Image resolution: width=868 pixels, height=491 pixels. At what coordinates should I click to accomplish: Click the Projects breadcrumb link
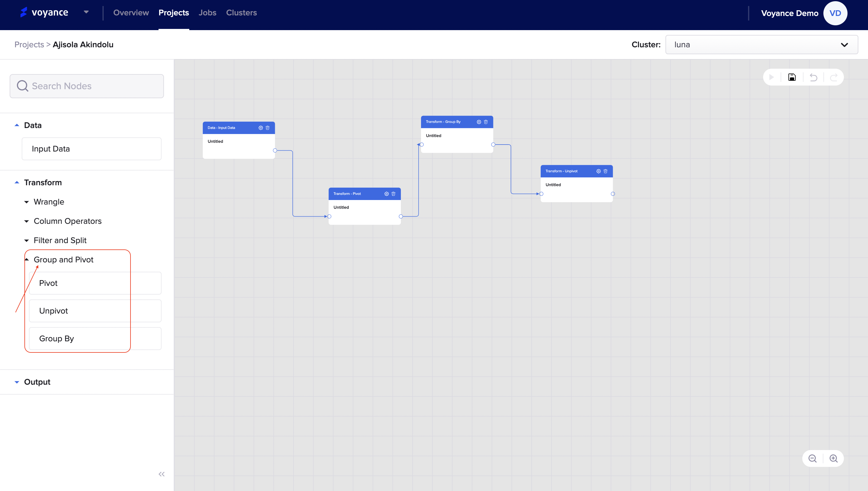[x=29, y=45]
